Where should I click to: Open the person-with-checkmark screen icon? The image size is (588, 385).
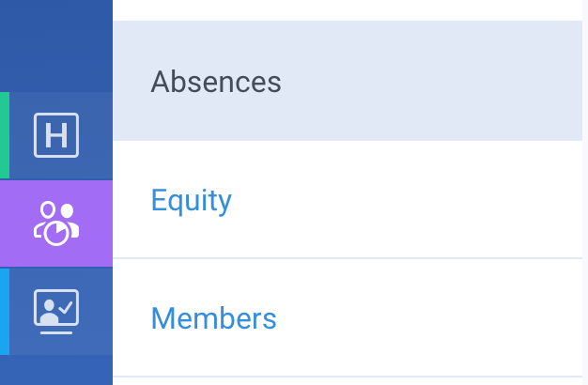click(x=56, y=312)
